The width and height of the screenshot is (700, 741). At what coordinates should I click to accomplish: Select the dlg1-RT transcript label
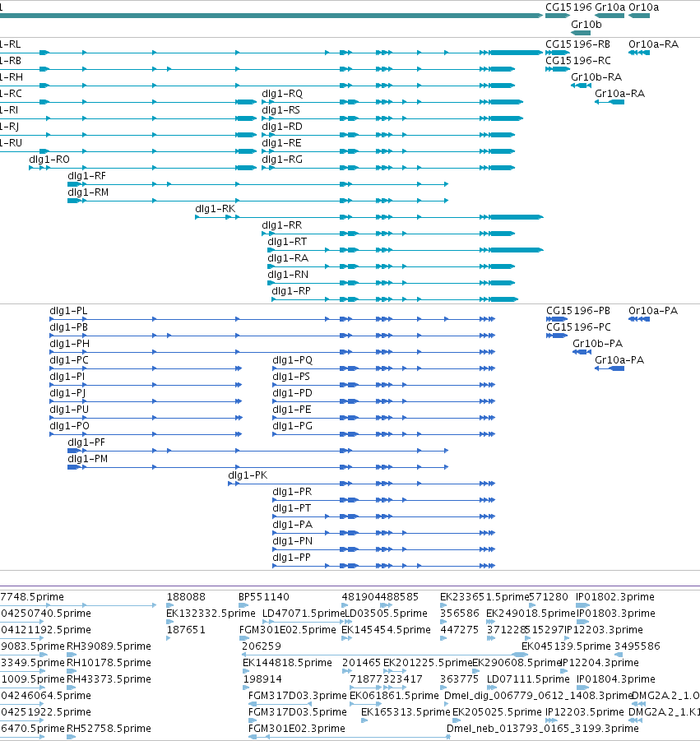pos(287,242)
